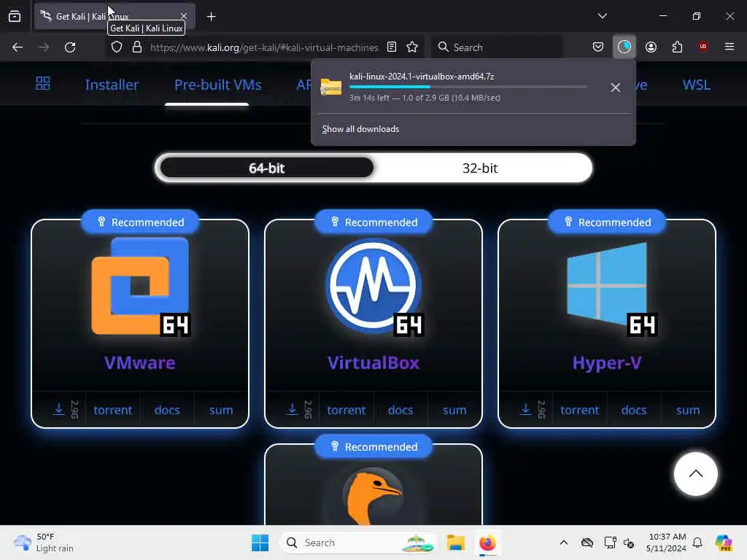Click the VMware logo image
This screenshot has width=747, height=560.
tap(141, 287)
